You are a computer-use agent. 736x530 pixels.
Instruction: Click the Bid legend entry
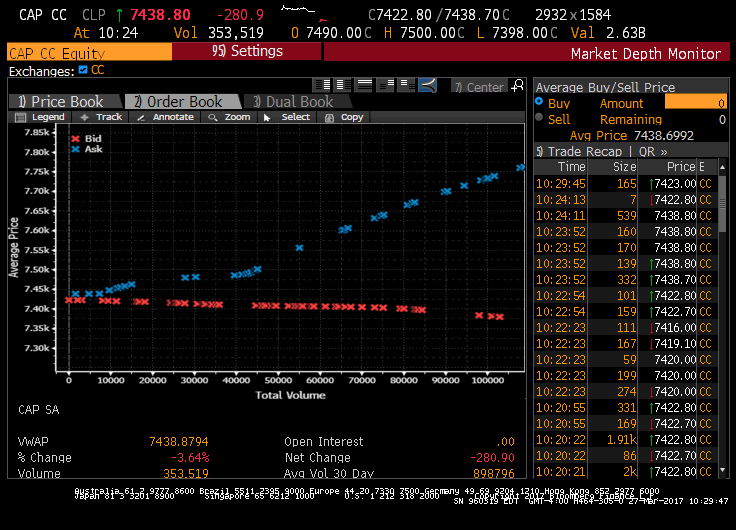[x=86, y=138]
